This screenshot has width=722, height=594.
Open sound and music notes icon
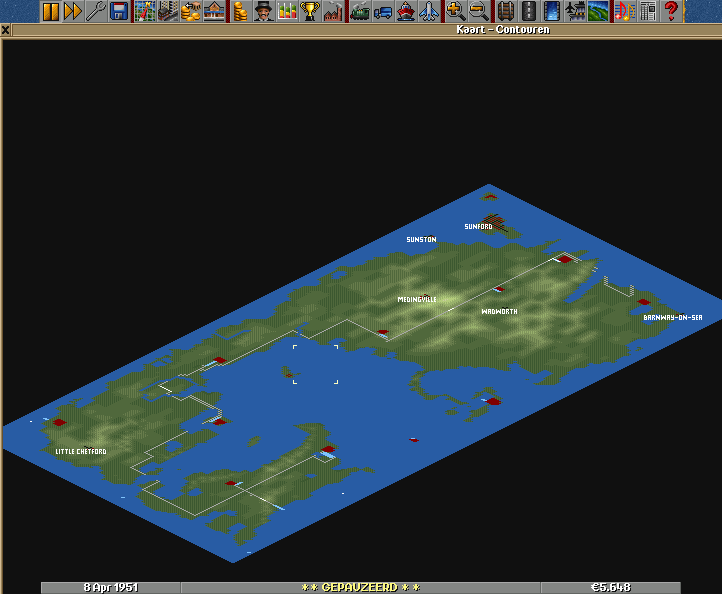click(625, 11)
